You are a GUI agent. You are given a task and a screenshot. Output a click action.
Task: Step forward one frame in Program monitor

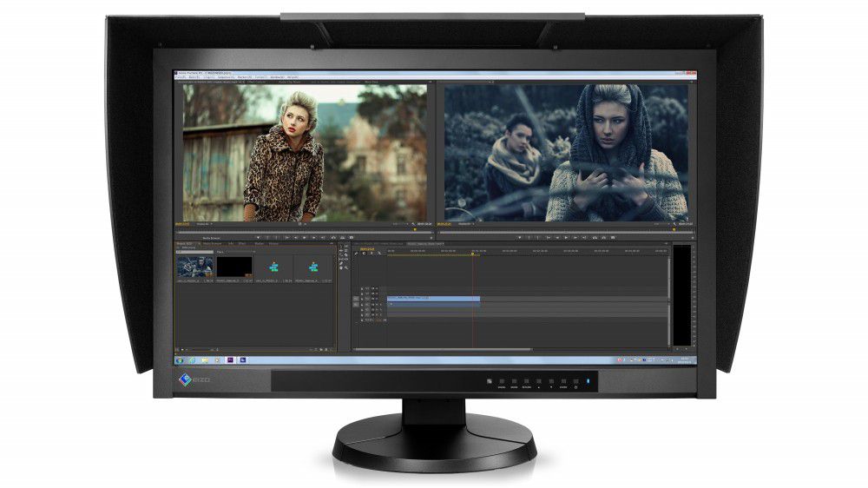pyautogui.click(x=575, y=238)
